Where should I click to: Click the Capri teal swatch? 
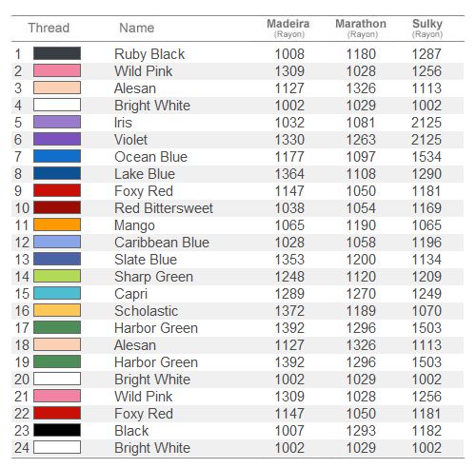[x=57, y=293]
